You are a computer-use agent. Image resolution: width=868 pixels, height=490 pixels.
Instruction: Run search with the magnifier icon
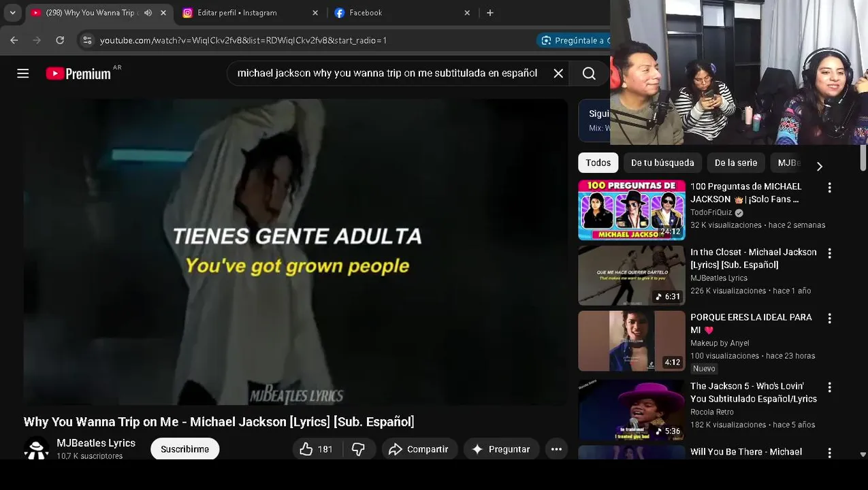589,73
